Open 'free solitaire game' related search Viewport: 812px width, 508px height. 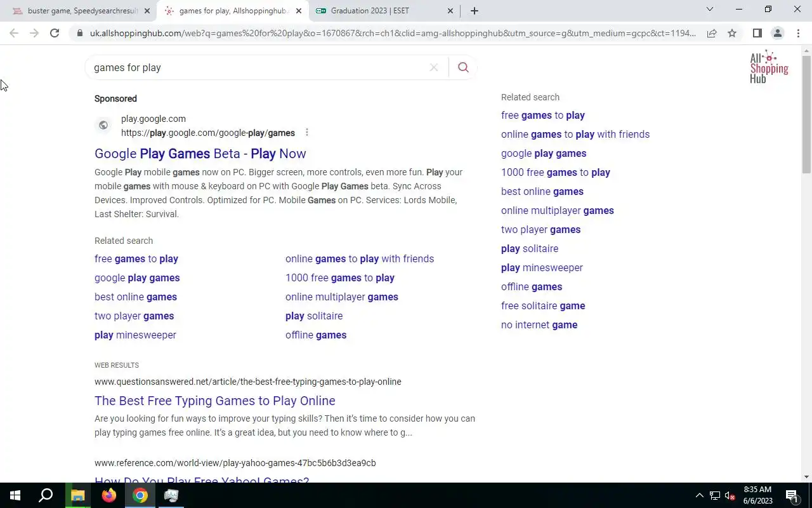(543, 305)
